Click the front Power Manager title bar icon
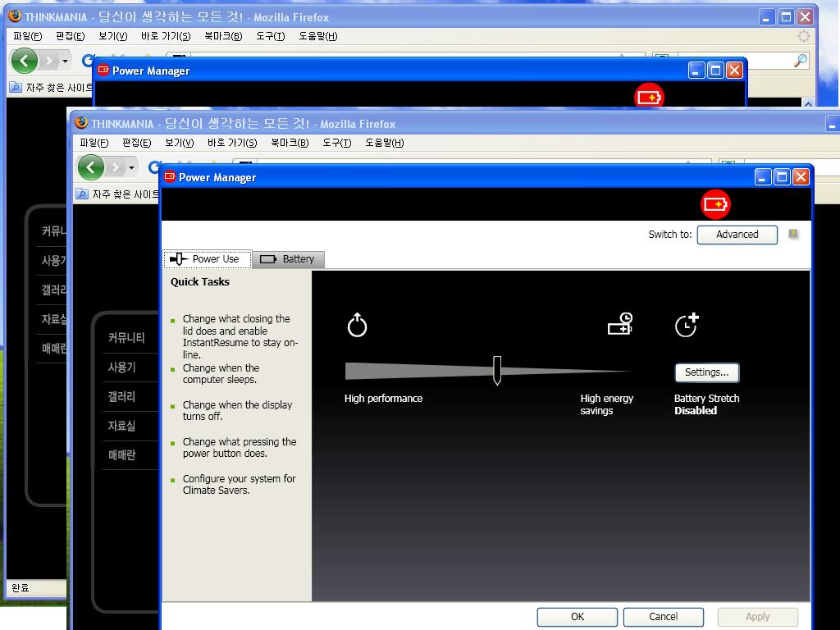The height and width of the screenshot is (630, 840). click(170, 177)
